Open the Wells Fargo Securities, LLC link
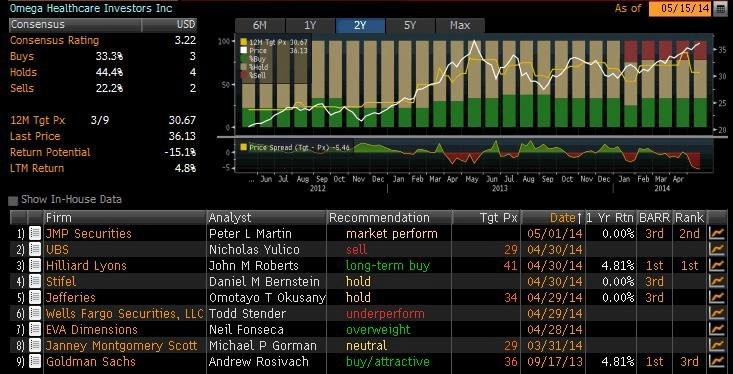This screenshot has width=733, height=374. pos(125,313)
